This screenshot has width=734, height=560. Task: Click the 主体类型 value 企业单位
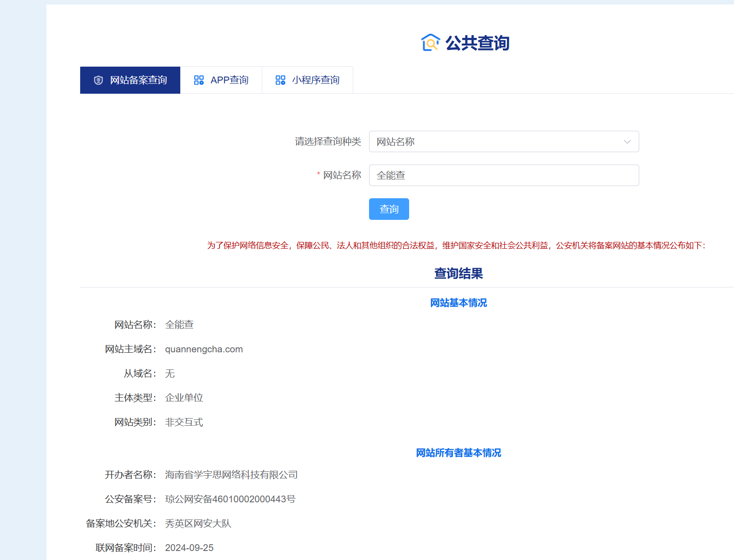(184, 398)
